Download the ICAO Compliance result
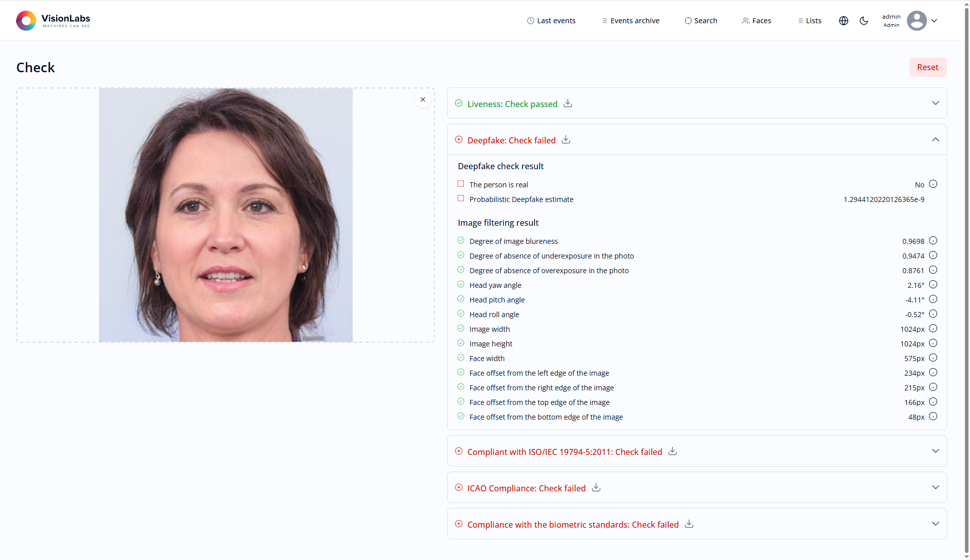This screenshot has height=560, width=970. click(x=596, y=488)
